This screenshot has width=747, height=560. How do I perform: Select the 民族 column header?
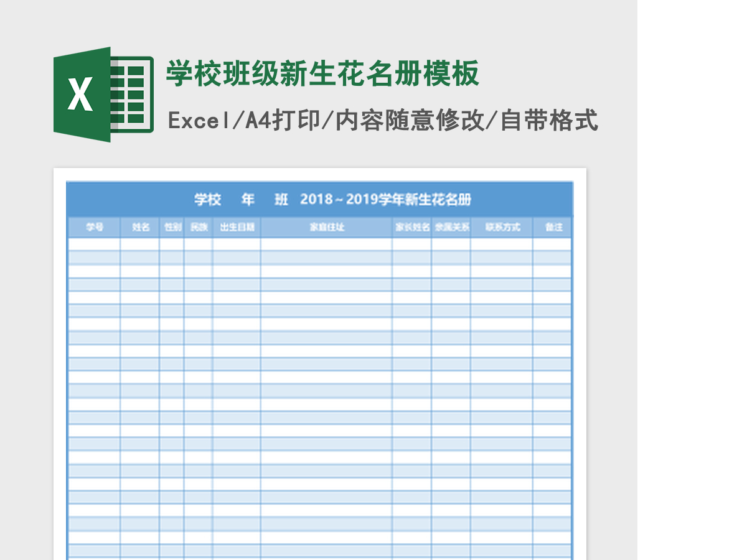click(x=199, y=227)
